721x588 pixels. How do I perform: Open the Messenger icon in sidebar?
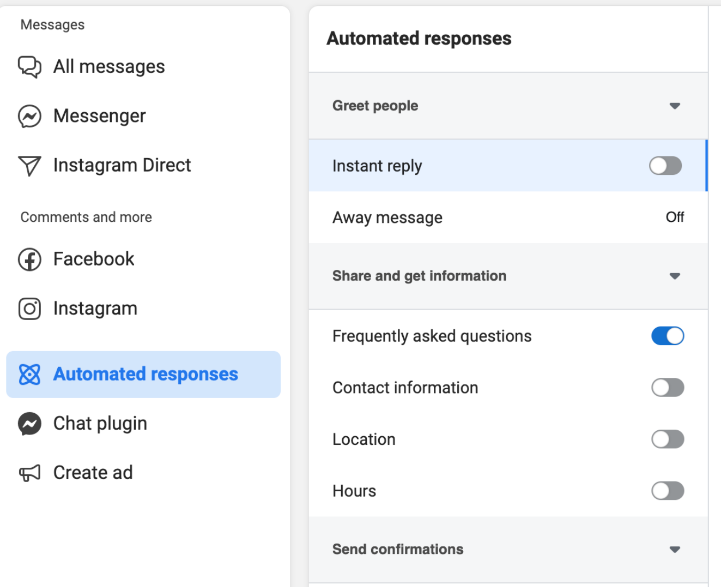coord(29,116)
